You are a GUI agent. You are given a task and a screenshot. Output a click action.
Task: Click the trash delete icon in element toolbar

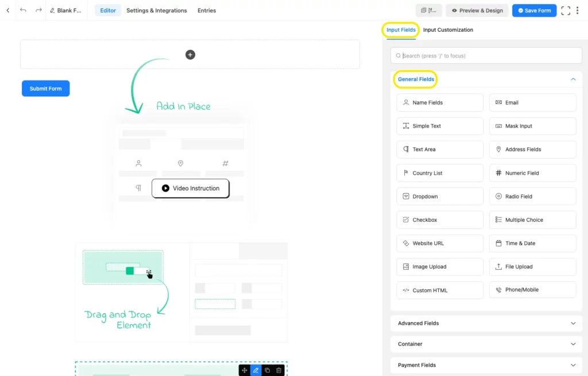tap(278, 370)
